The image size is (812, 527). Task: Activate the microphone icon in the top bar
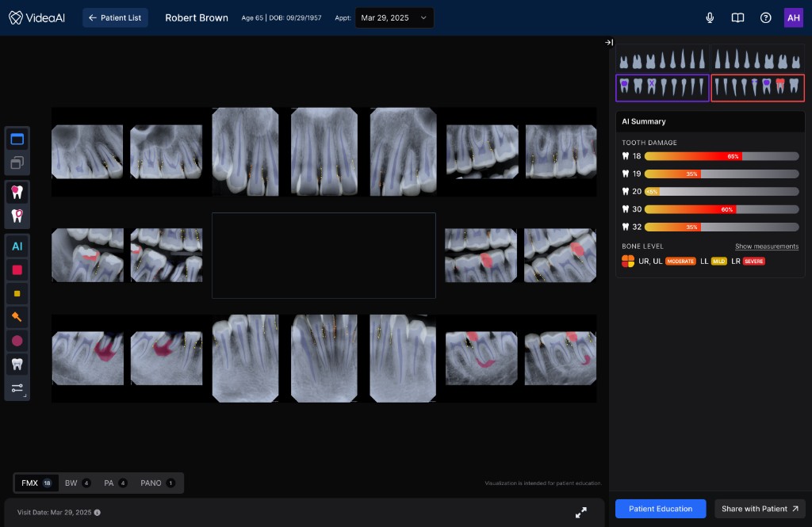pos(710,17)
